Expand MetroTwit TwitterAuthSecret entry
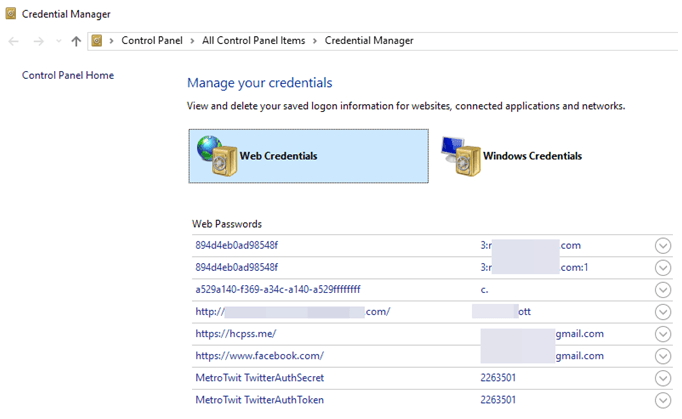 pos(662,378)
